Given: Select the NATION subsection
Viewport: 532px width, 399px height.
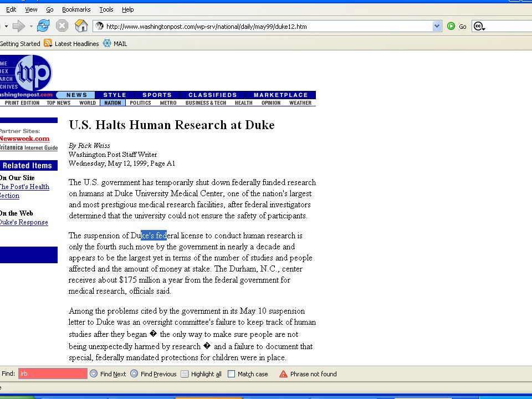Looking at the screenshot, I should (112, 103).
